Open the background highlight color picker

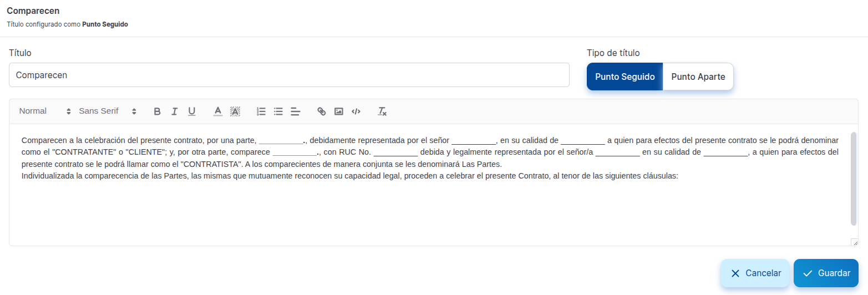point(235,111)
